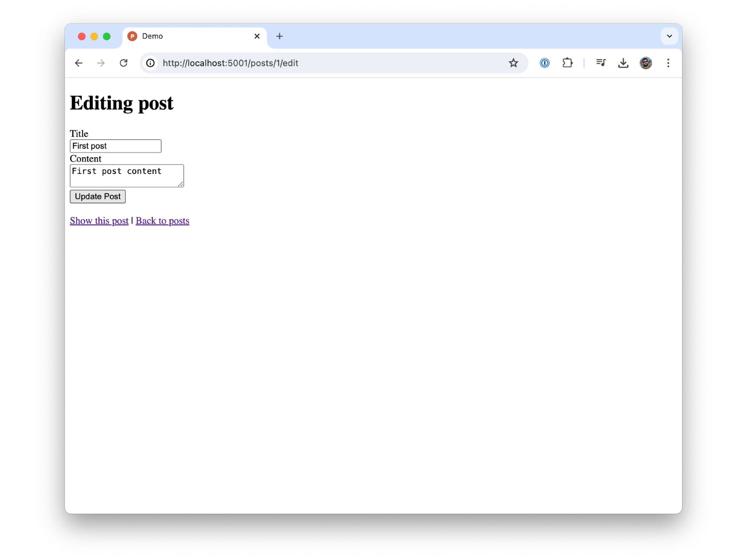Bookmark this page with star icon
747x560 pixels.
click(513, 63)
